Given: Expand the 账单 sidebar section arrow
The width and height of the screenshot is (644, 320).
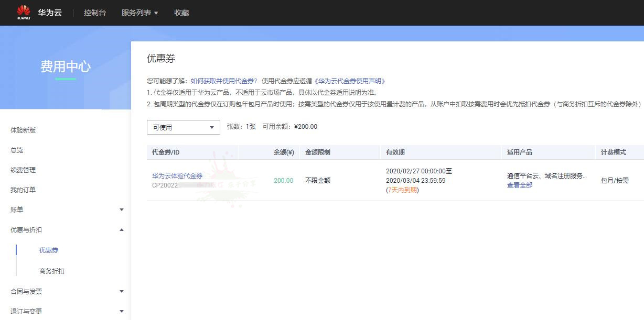Looking at the screenshot, I should point(122,210).
